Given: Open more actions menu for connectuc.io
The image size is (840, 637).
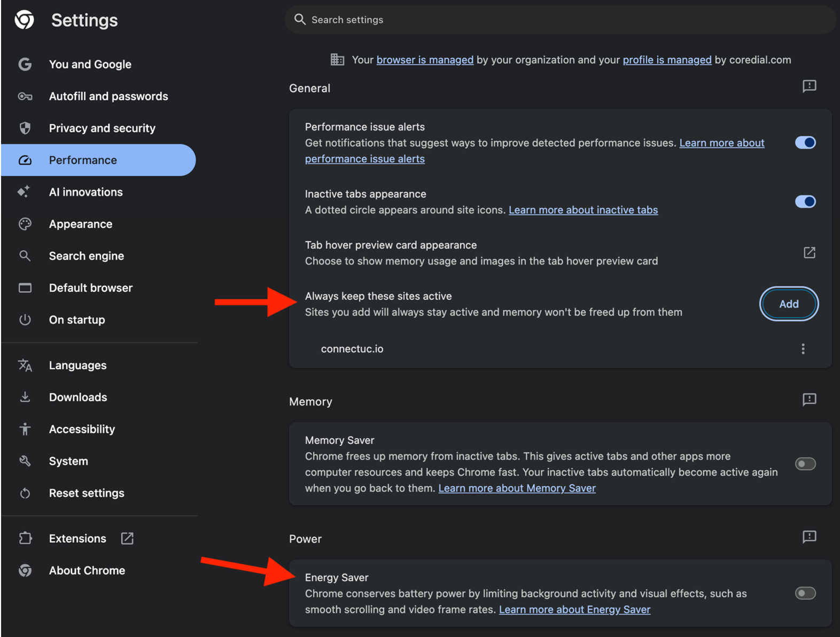Looking at the screenshot, I should click(803, 349).
